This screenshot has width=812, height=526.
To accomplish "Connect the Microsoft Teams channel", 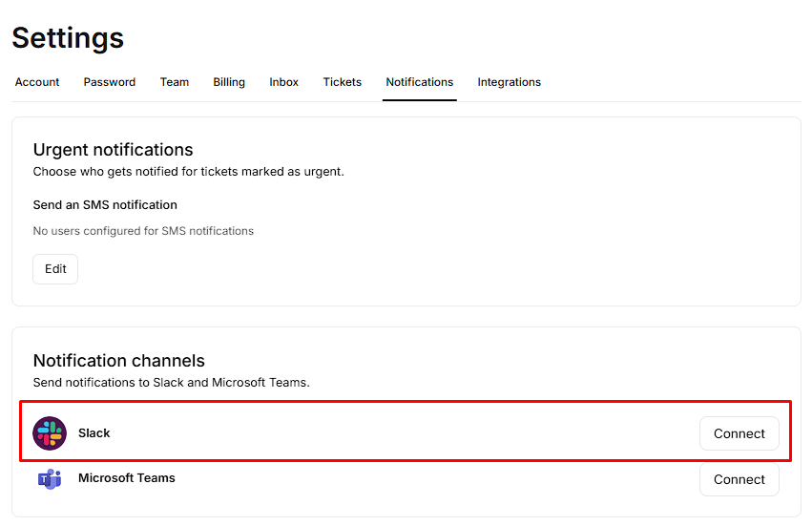I will point(739,479).
